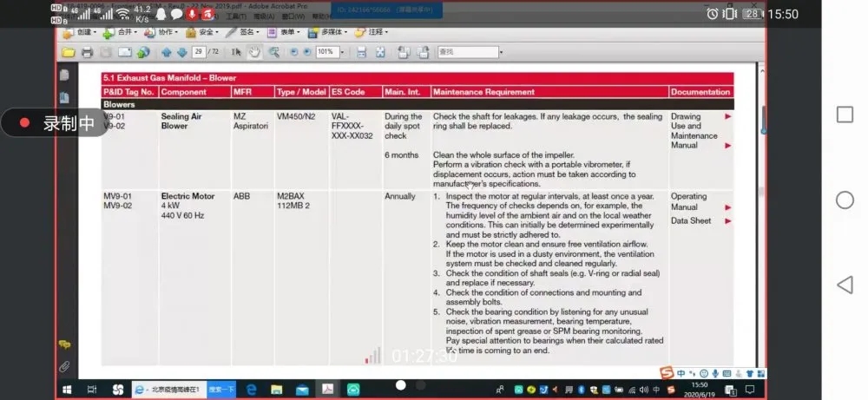The height and width of the screenshot is (400, 868).
Task: Go to previous page with the up arrow
Action: (x=166, y=53)
